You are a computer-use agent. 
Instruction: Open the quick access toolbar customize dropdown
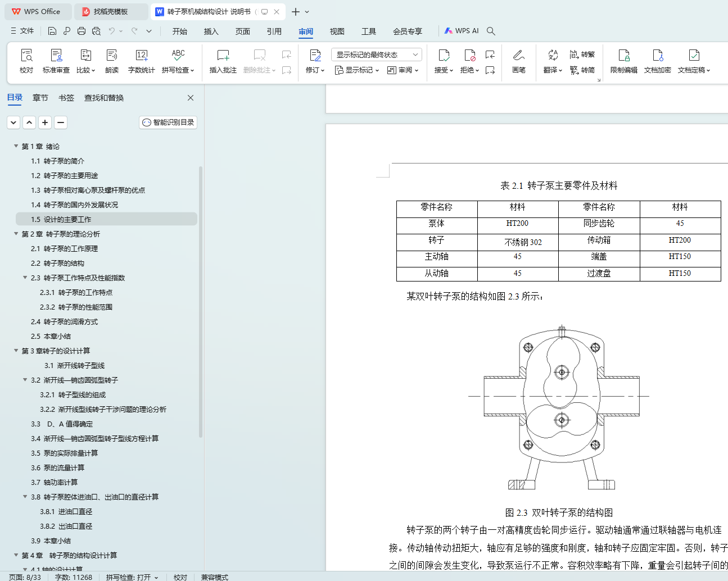149,31
